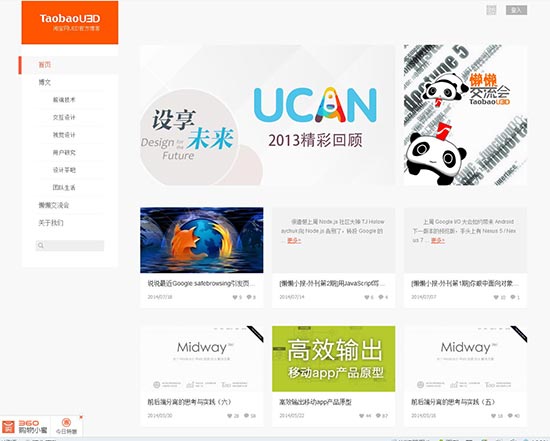Image resolution: width=550 pixels, height=441 pixels.
Task: Open the 今日特卖 deals icon
Action: [x=66, y=426]
